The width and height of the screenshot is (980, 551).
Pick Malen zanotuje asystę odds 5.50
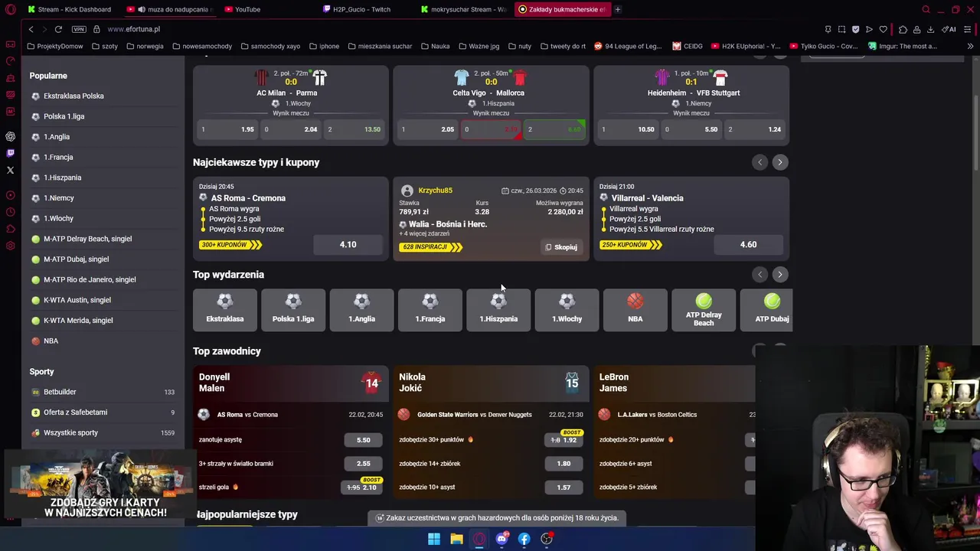[x=364, y=440]
